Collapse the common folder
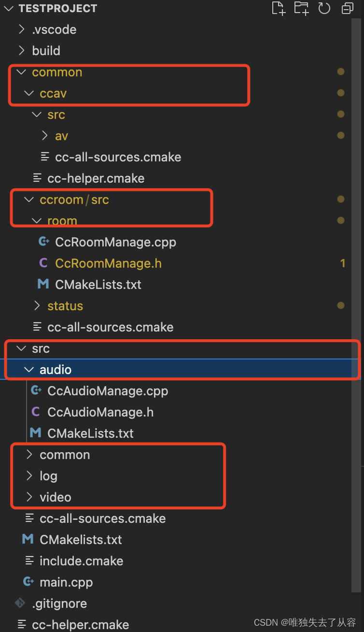Image resolution: width=364 pixels, height=632 pixels. pos(20,72)
